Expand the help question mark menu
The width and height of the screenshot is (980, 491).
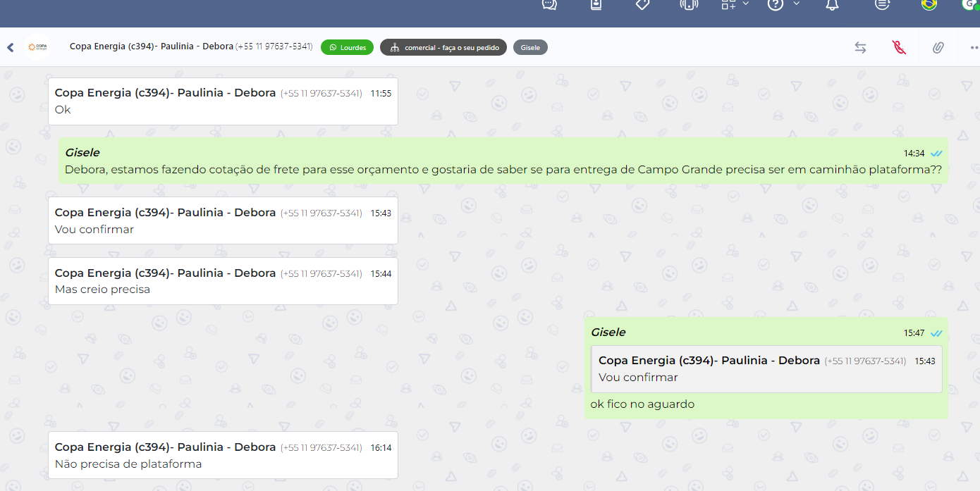point(796,4)
